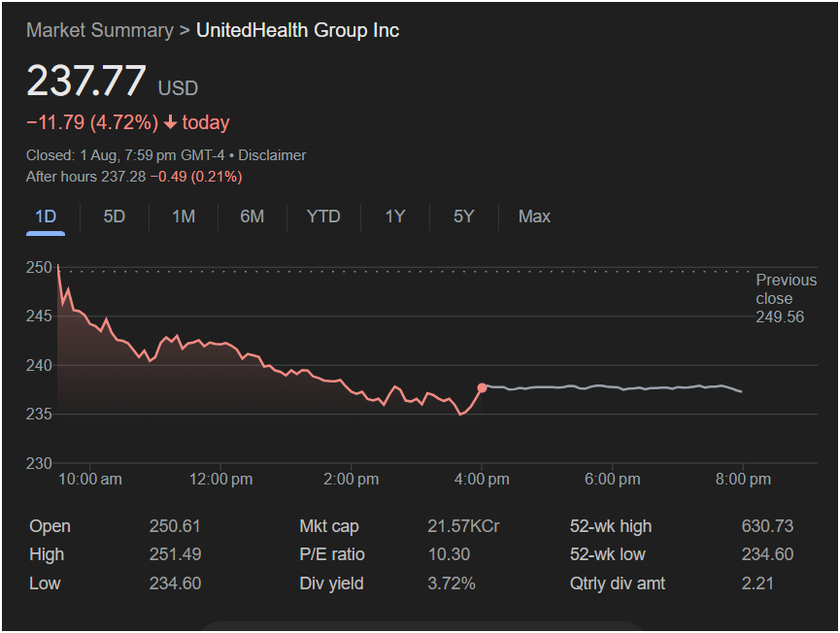Click the 230 y-axis label
This screenshot has width=840, height=633.
pyautogui.click(x=39, y=463)
